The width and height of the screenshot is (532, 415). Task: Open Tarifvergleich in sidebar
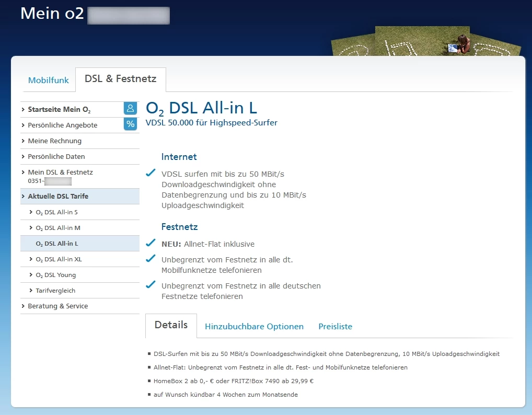[80, 291]
